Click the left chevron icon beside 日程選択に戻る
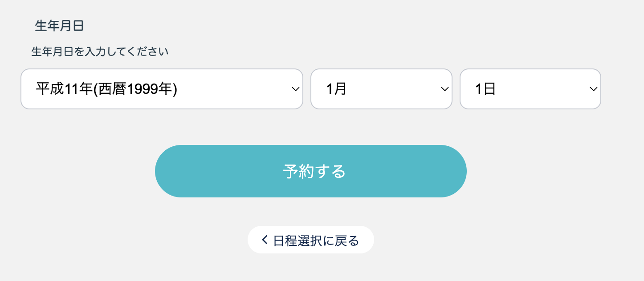 click(x=265, y=240)
